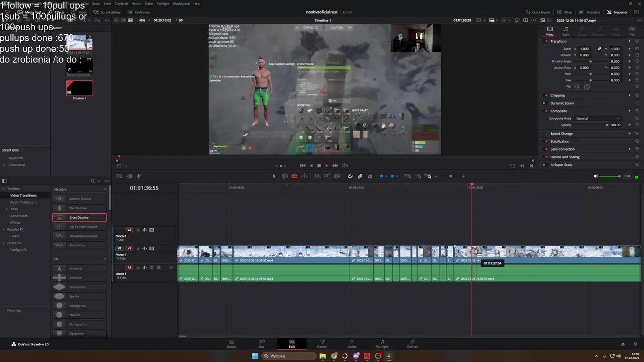Switch Inspector to File tab
This screenshot has height=362, width=644.
(632, 31)
